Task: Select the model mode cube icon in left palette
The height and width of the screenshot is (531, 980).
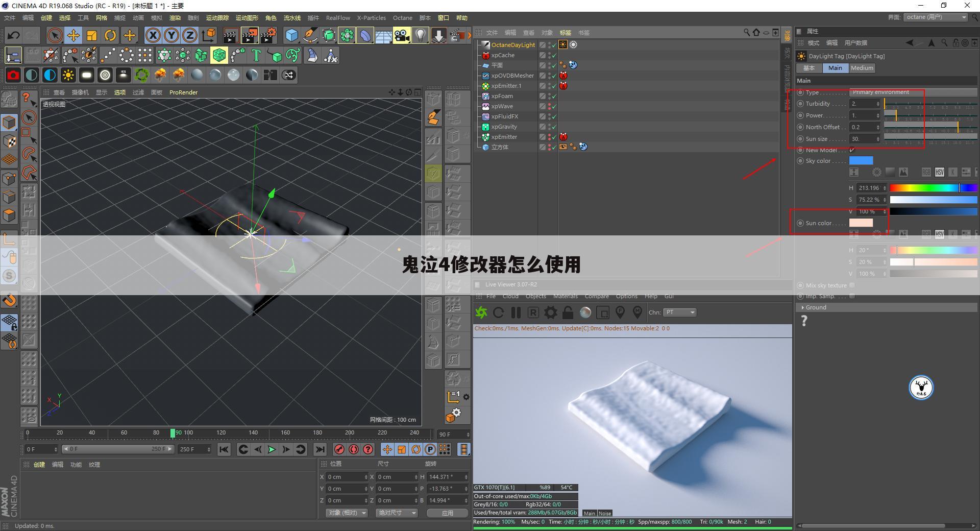Action: (x=9, y=122)
